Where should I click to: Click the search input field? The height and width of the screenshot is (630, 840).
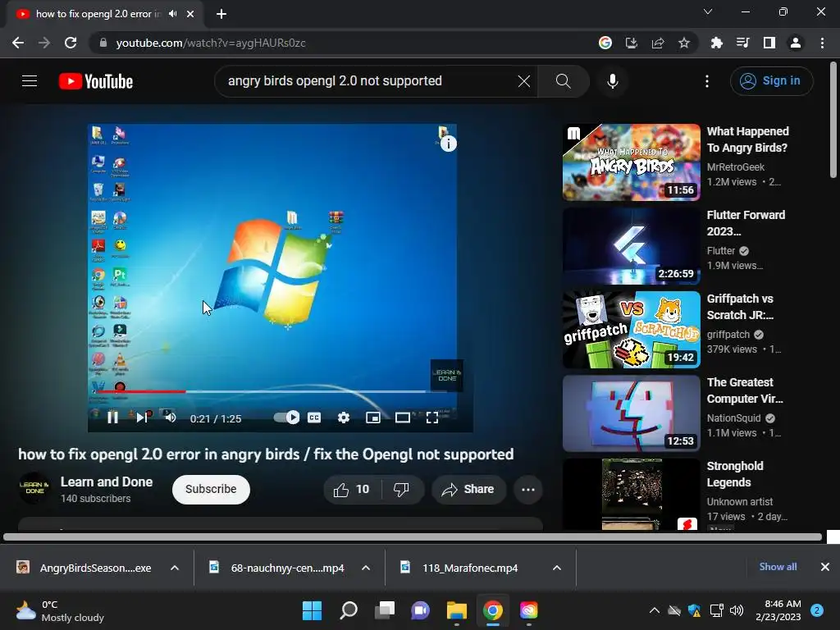point(364,81)
